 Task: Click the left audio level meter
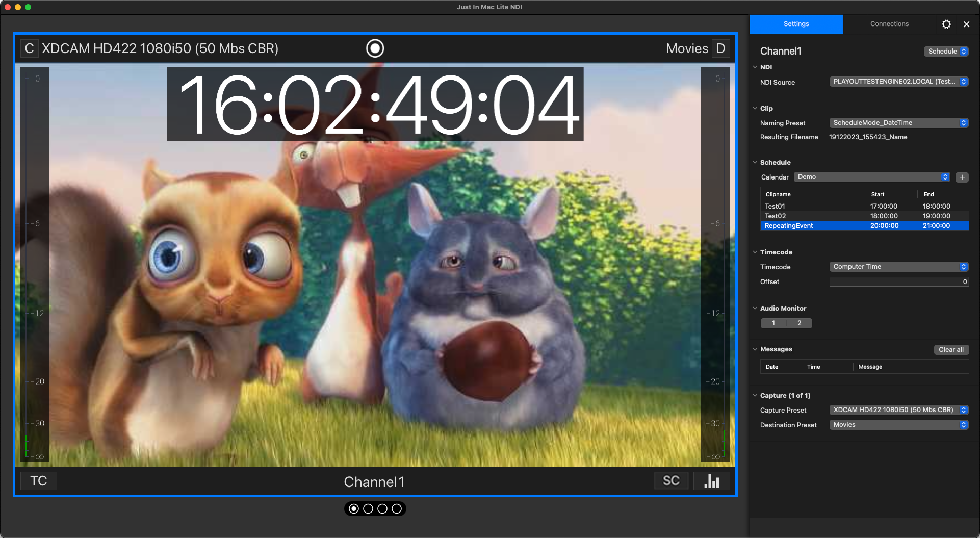pyautogui.click(x=35, y=265)
